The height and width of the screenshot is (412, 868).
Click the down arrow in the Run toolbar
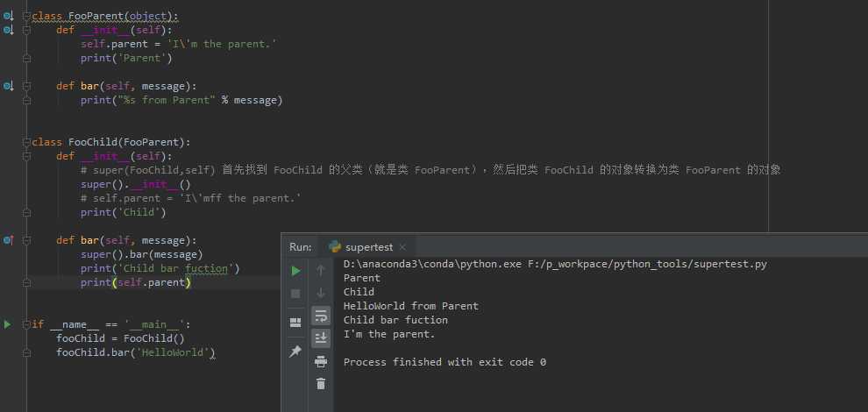321,293
